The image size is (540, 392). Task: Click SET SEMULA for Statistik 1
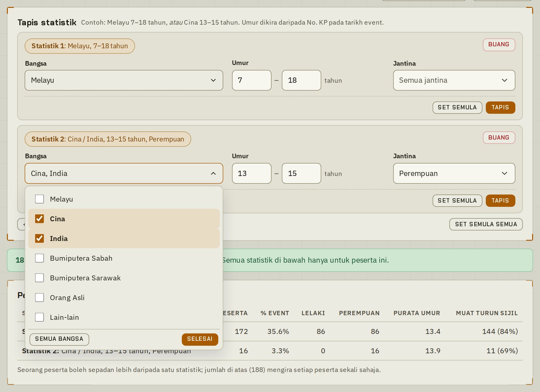coord(457,108)
